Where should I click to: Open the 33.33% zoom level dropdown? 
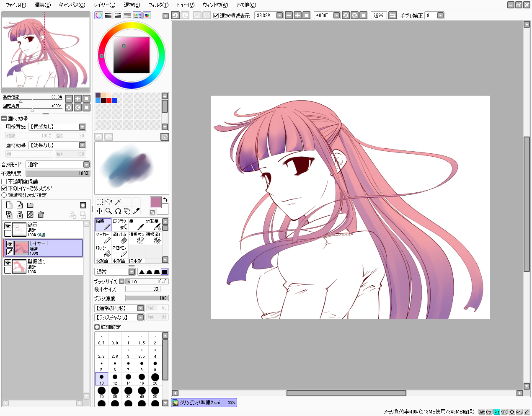tap(280, 16)
